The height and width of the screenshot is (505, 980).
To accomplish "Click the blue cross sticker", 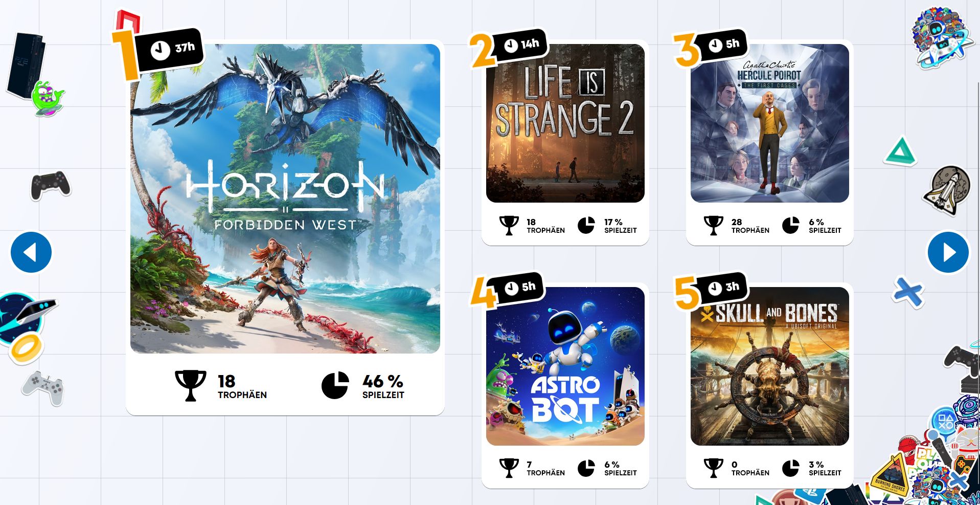I will point(908,293).
